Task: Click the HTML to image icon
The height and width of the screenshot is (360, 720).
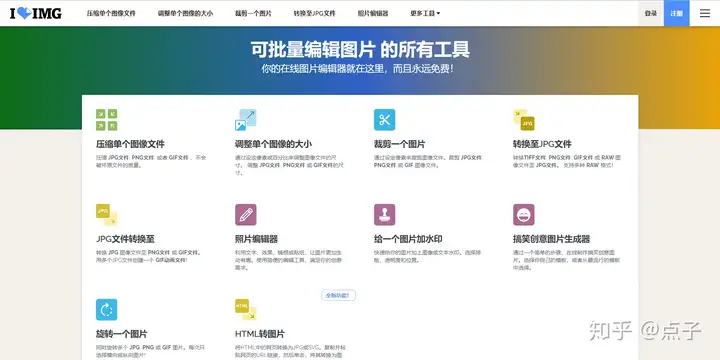Action: pyautogui.click(x=246, y=309)
